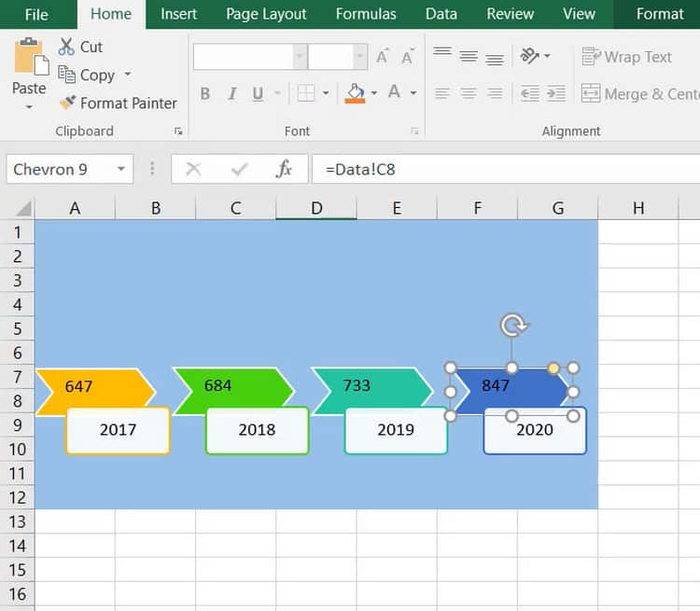The width and height of the screenshot is (700, 611).
Task: Open the Format tab
Action: pos(659,14)
